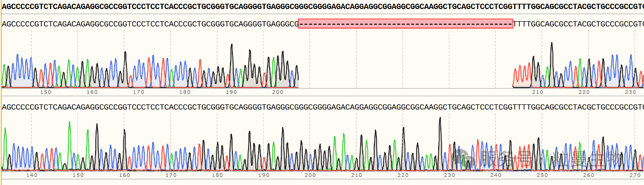This screenshot has height=185, width=644.
Task: Click ruler position 190 in upper trace
Action: point(231,92)
